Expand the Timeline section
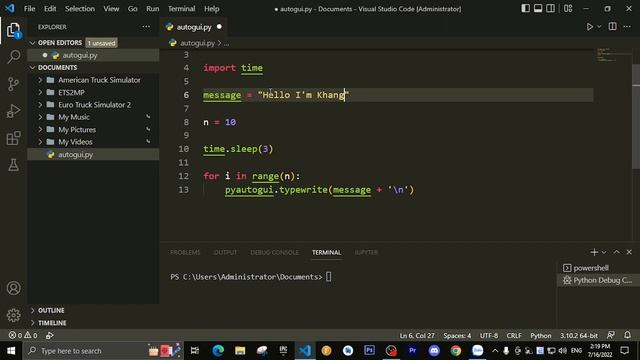Screen dimensions: 640x360 tap(93, 323)
